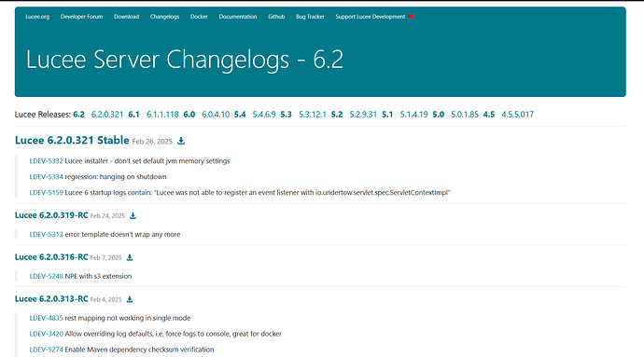Open Developer Forum in top navigation

(82, 17)
